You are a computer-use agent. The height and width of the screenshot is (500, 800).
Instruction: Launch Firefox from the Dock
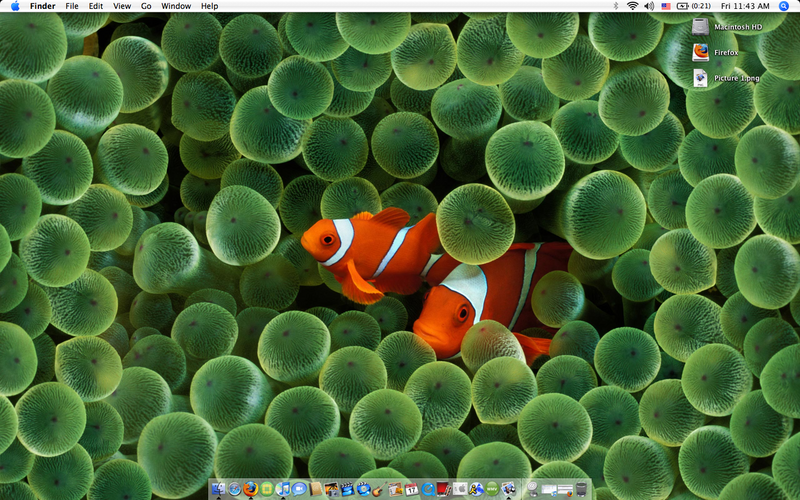pos(251,489)
